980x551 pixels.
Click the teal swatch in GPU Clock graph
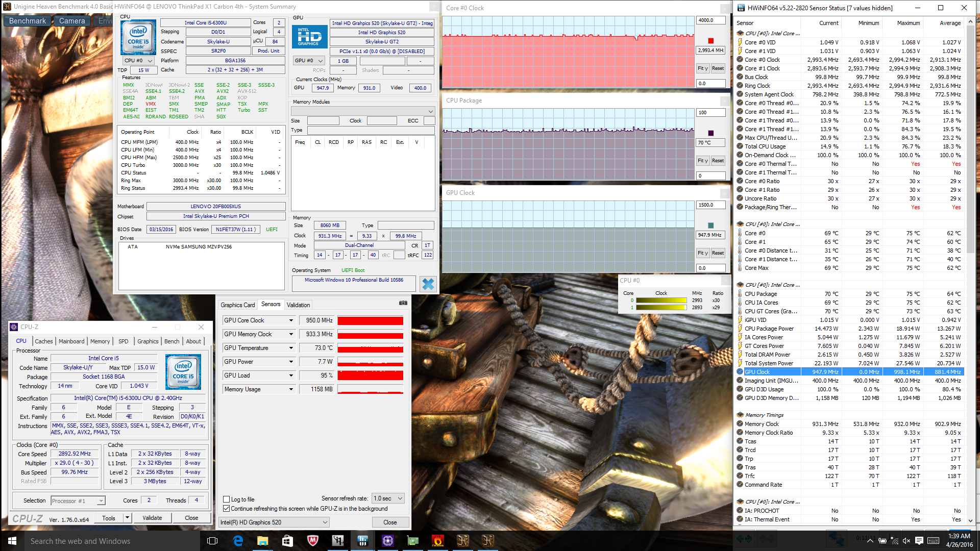(x=710, y=226)
